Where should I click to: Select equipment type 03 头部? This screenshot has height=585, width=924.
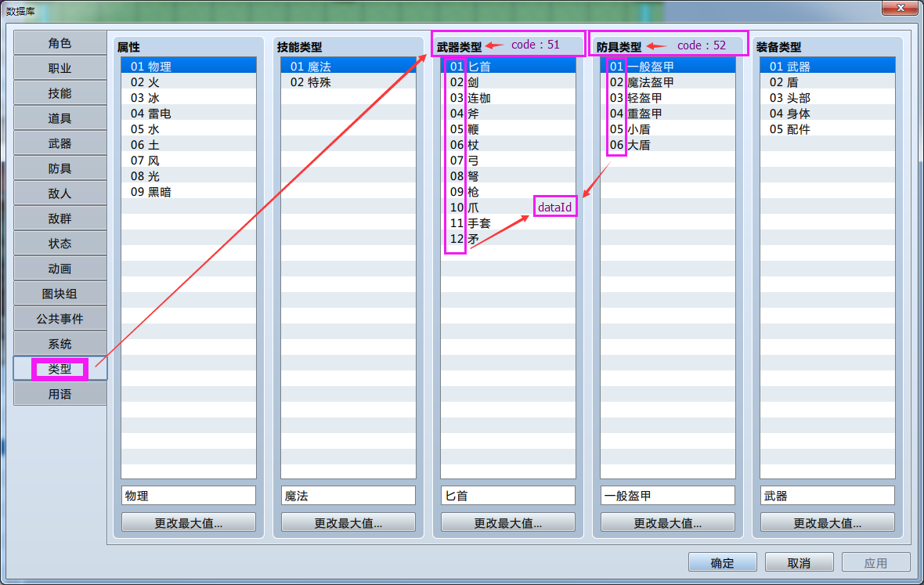[828, 97]
